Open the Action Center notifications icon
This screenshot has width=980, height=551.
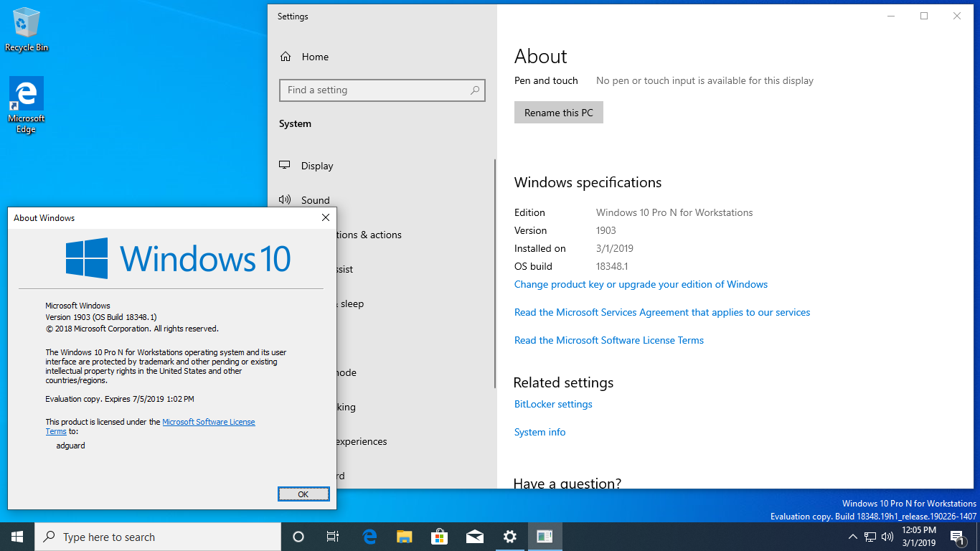pyautogui.click(x=958, y=537)
